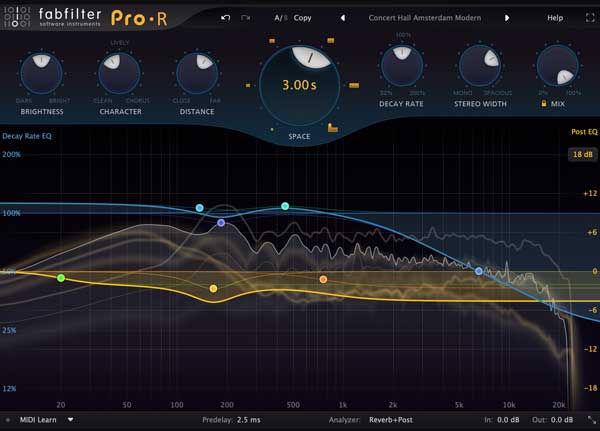The width and height of the screenshot is (600, 431).
Task: Click the 200% decay scale label
Action: tap(11, 155)
